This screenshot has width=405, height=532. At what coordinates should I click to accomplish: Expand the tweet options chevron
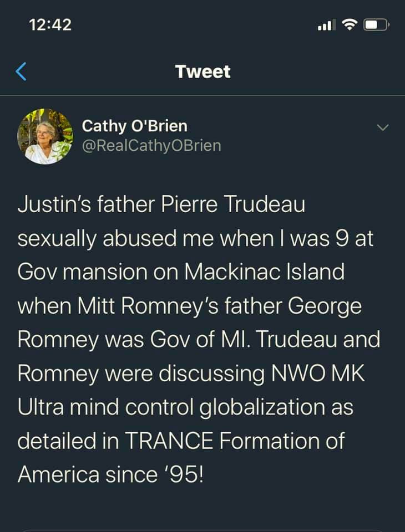[x=383, y=127]
